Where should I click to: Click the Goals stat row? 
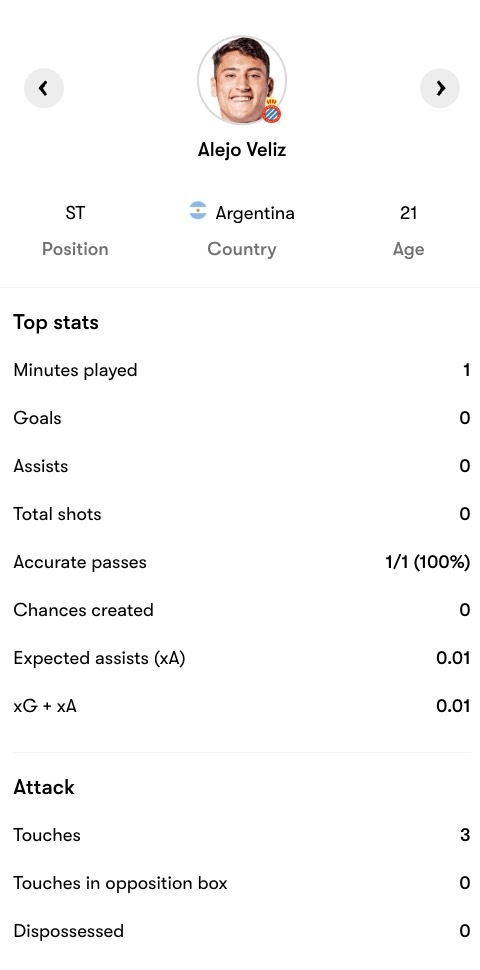point(242,418)
